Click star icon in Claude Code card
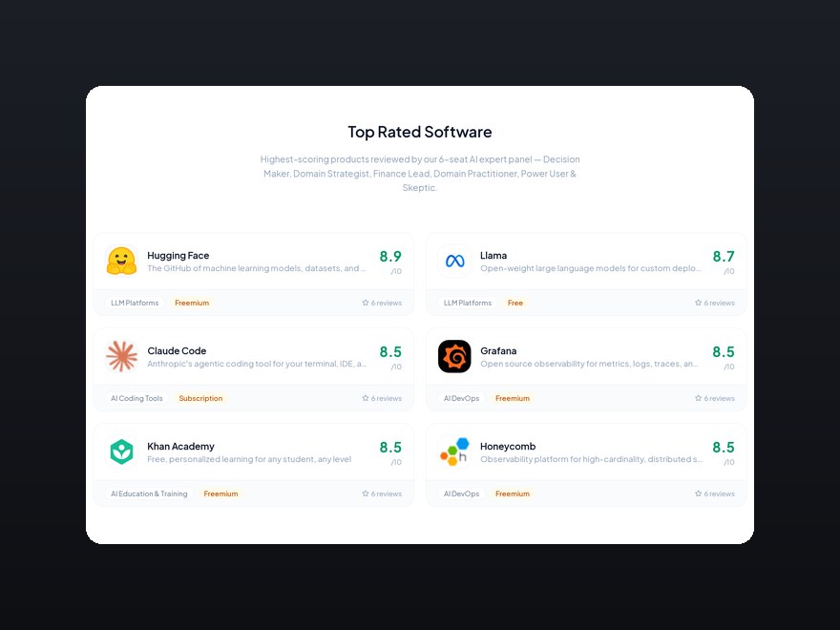 [x=366, y=398]
